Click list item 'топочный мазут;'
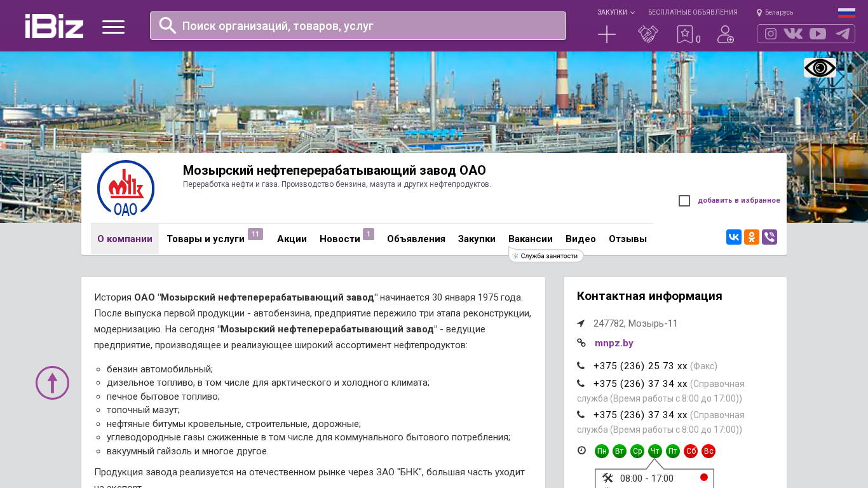Image resolution: width=868 pixels, height=488 pixels. click(143, 410)
